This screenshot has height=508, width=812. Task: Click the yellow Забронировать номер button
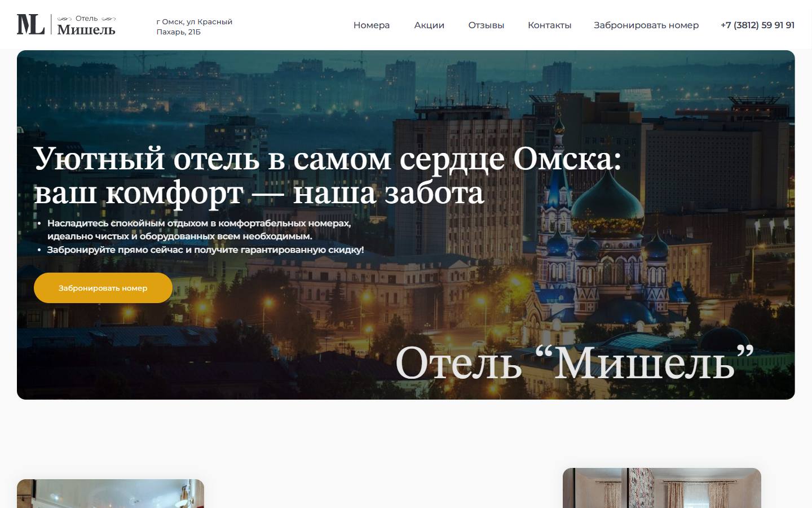pos(103,288)
